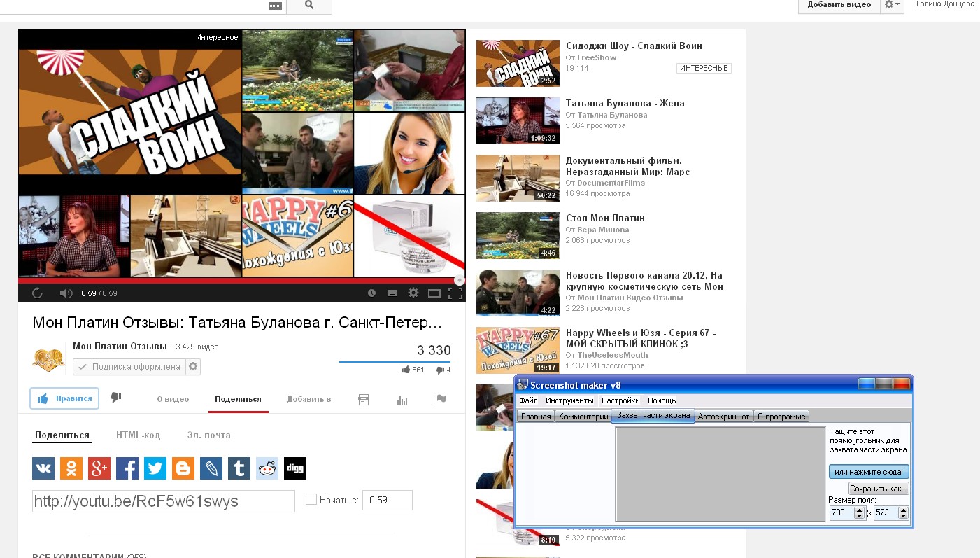Share the video on Facebook

(127, 468)
